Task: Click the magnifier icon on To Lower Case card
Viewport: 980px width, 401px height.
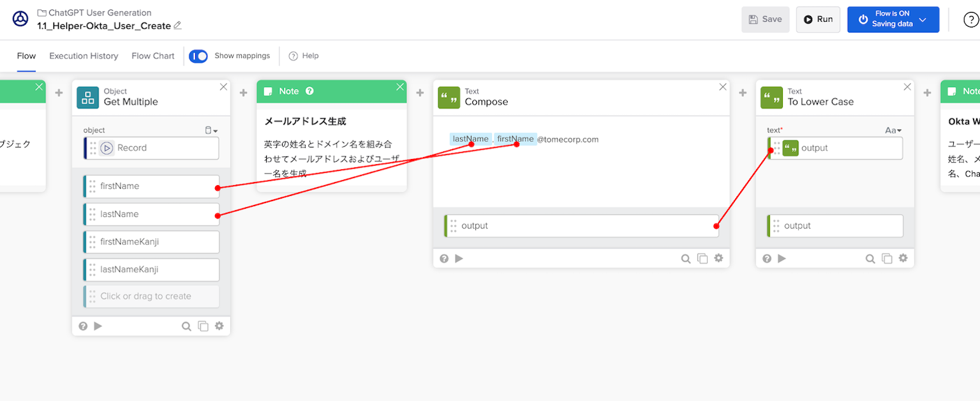Action: pyautogui.click(x=870, y=259)
